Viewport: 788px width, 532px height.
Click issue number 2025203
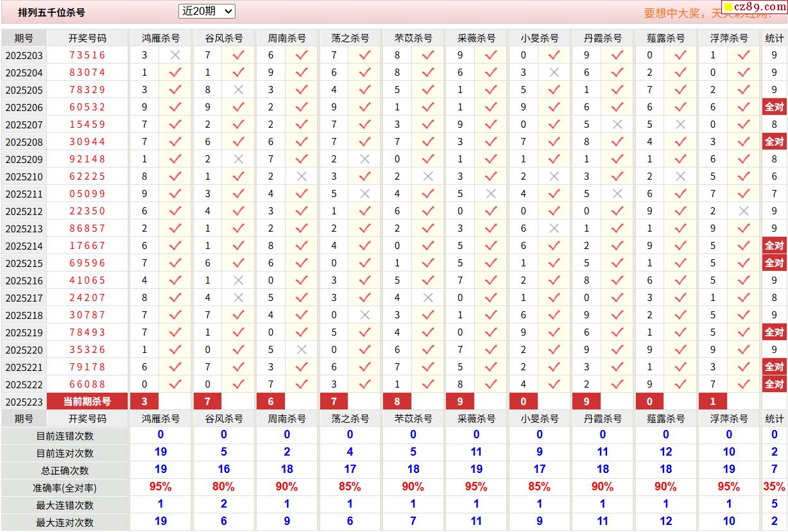(x=24, y=55)
